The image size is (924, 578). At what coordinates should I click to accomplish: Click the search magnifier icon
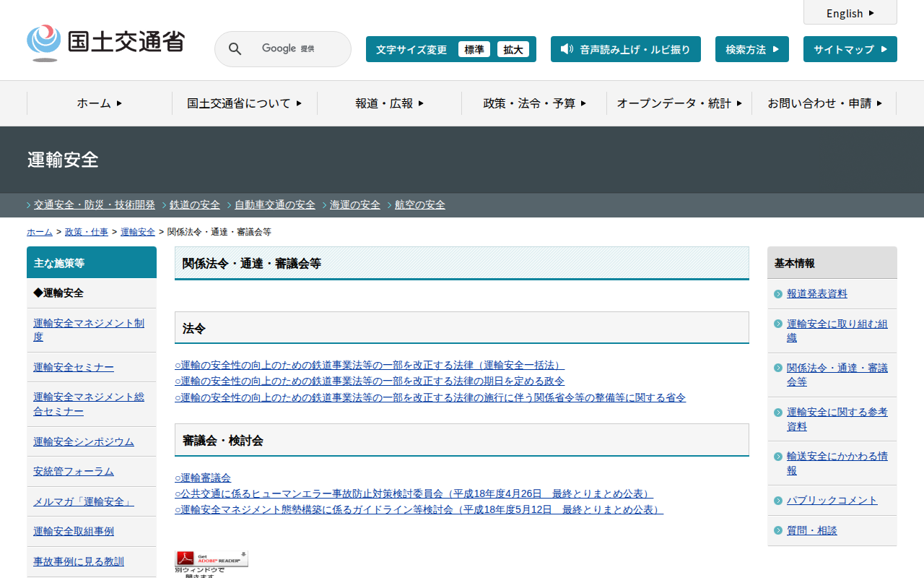pyautogui.click(x=235, y=49)
